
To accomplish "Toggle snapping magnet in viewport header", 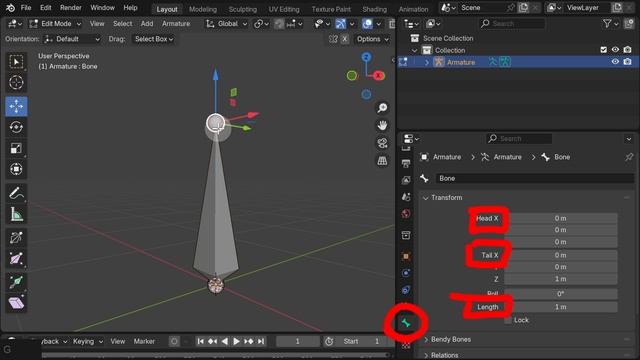I will (x=279, y=24).
